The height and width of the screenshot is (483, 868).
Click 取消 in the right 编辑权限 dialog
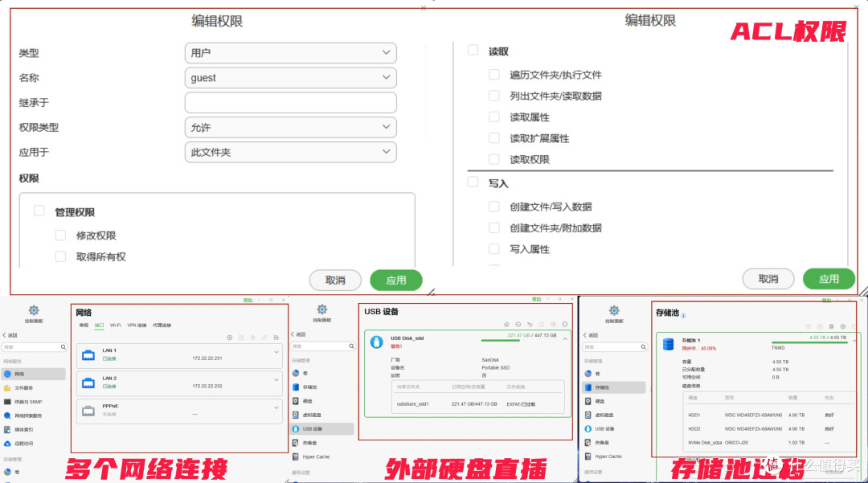[768, 279]
